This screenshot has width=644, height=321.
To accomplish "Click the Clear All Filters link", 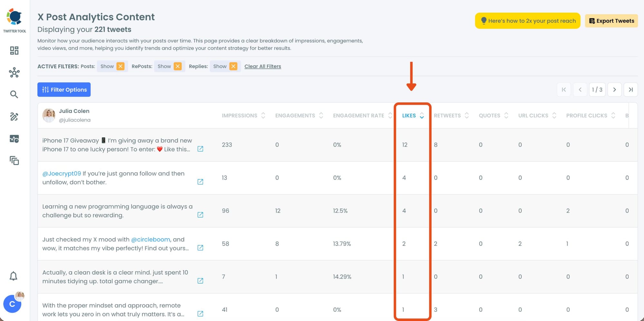I will [263, 66].
